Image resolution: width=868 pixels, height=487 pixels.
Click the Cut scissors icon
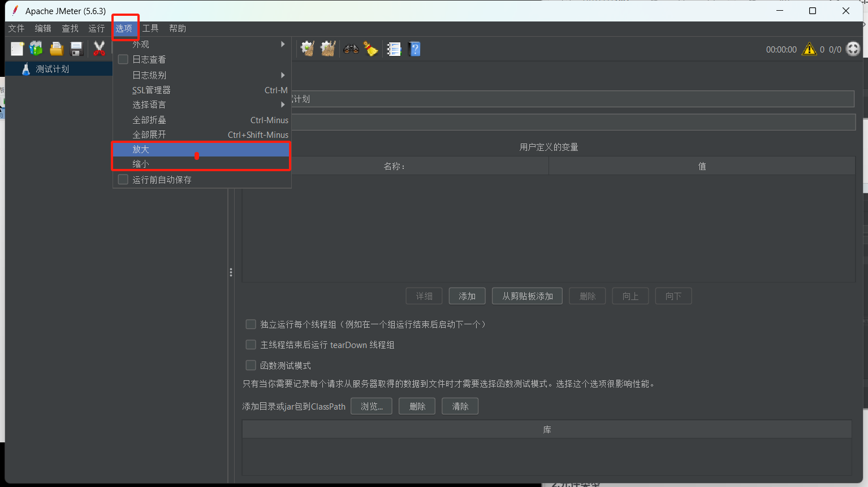pyautogui.click(x=100, y=49)
